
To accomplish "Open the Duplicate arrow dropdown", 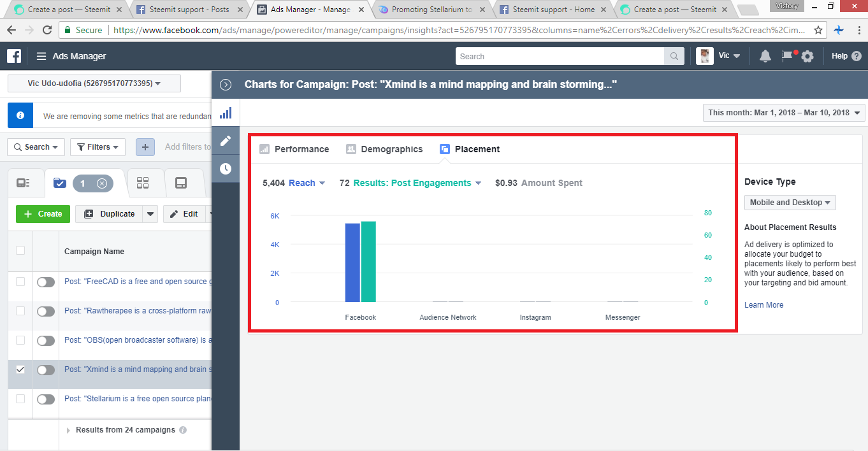I will click(x=150, y=214).
